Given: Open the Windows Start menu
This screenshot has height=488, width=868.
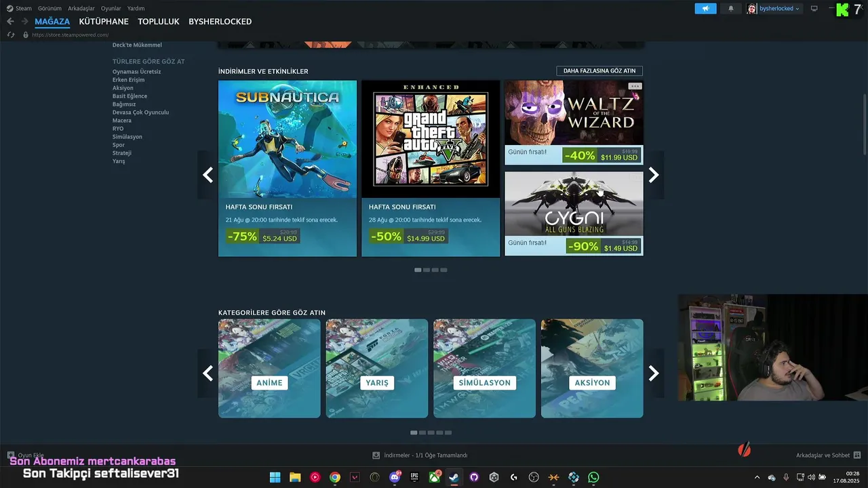Looking at the screenshot, I should coord(275,477).
